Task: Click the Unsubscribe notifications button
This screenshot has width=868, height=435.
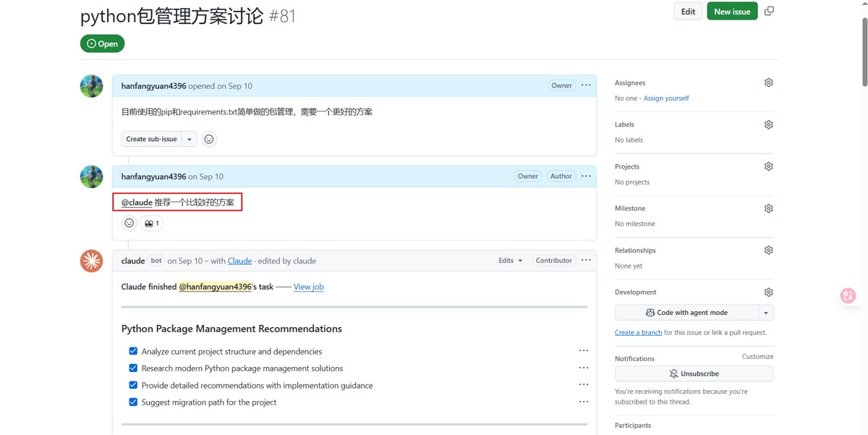Action: click(694, 373)
